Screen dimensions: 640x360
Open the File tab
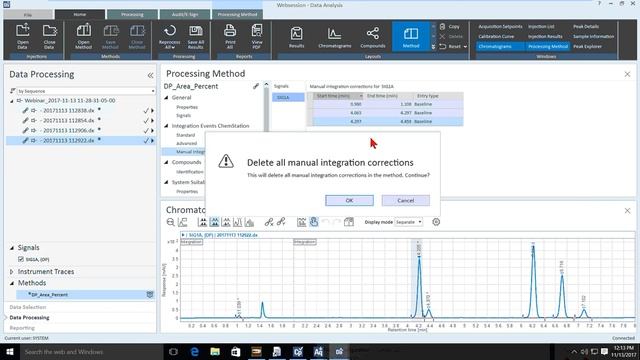click(x=28, y=15)
